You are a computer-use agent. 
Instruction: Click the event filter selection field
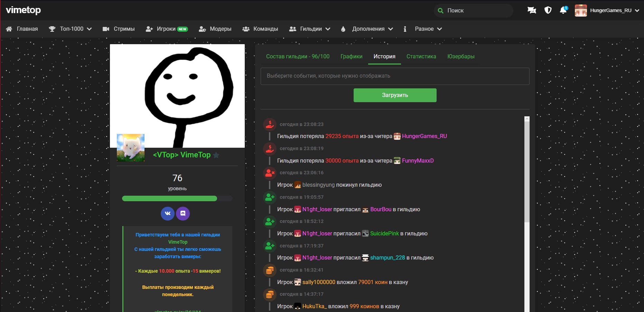coord(395,76)
